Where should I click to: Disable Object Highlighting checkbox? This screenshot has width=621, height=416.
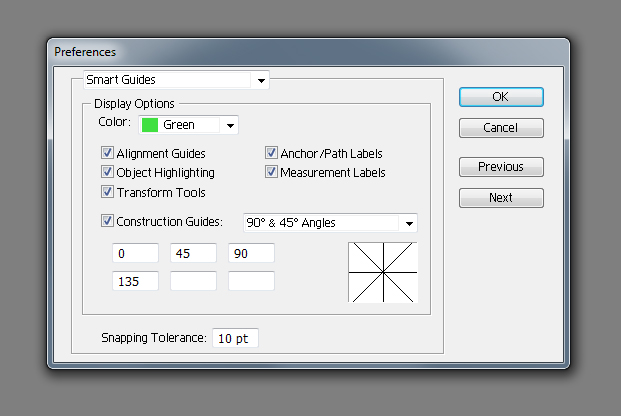pos(108,173)
